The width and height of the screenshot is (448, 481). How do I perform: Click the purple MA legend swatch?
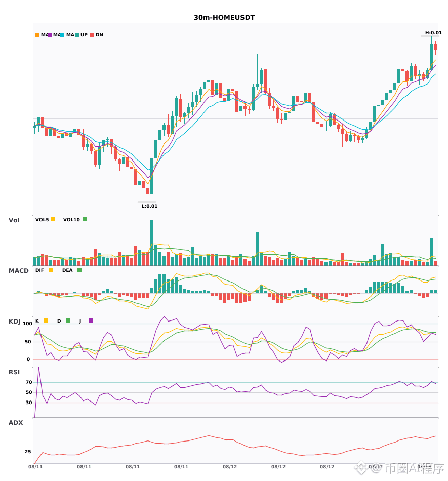point(50,35)
